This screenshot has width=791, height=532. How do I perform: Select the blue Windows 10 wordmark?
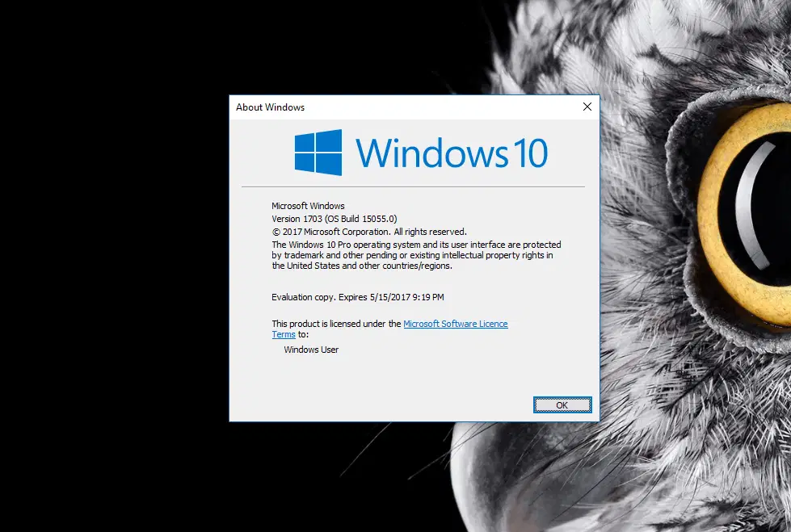click(x=452, y=153)
